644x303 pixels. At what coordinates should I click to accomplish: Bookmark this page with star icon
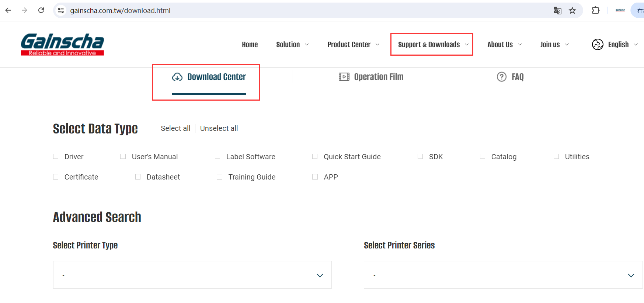(572, 10)
